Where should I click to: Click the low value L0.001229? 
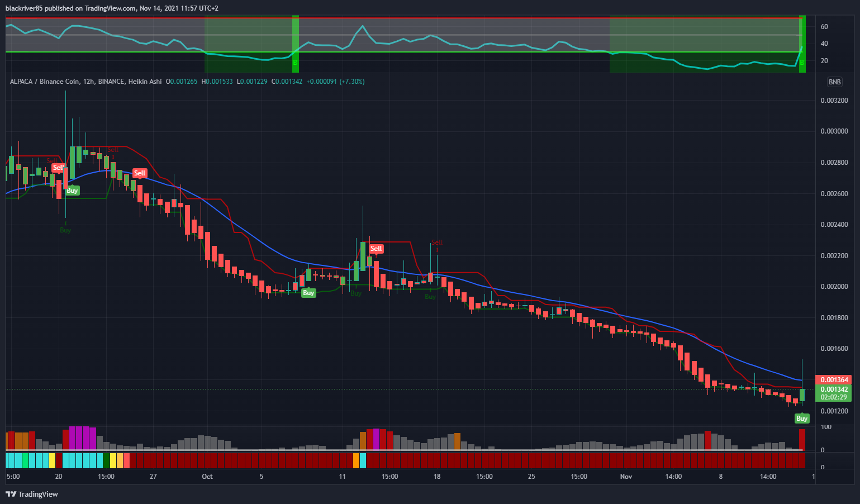tap(252, 82)
